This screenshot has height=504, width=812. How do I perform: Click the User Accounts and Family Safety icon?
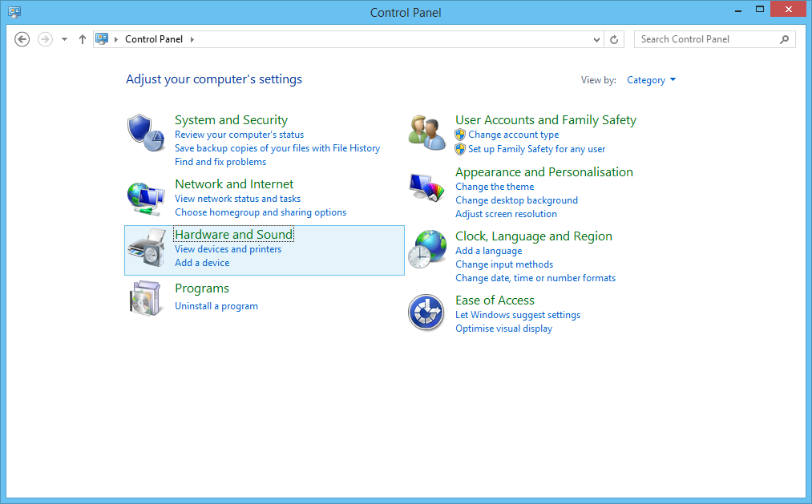point(426,132)
